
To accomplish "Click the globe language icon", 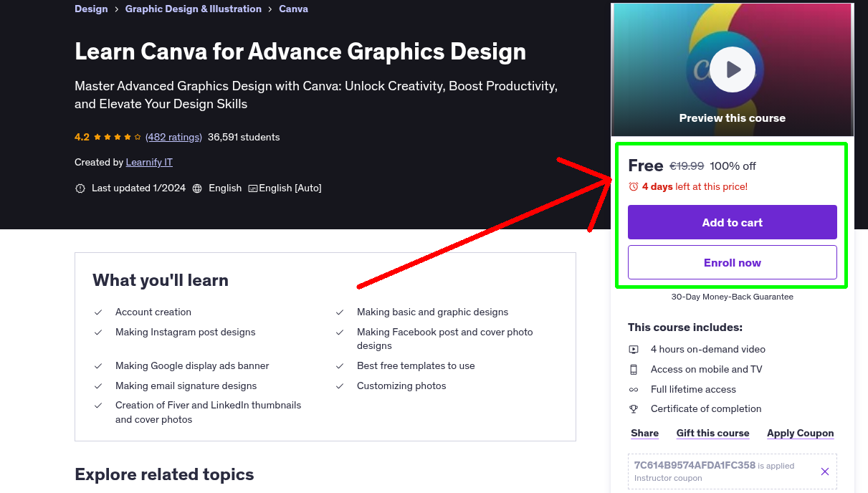I will point(197,188).
